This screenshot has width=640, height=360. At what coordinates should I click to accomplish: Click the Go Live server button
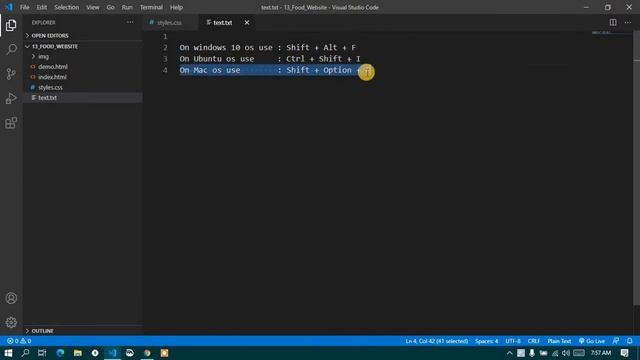tap(591, 341)
